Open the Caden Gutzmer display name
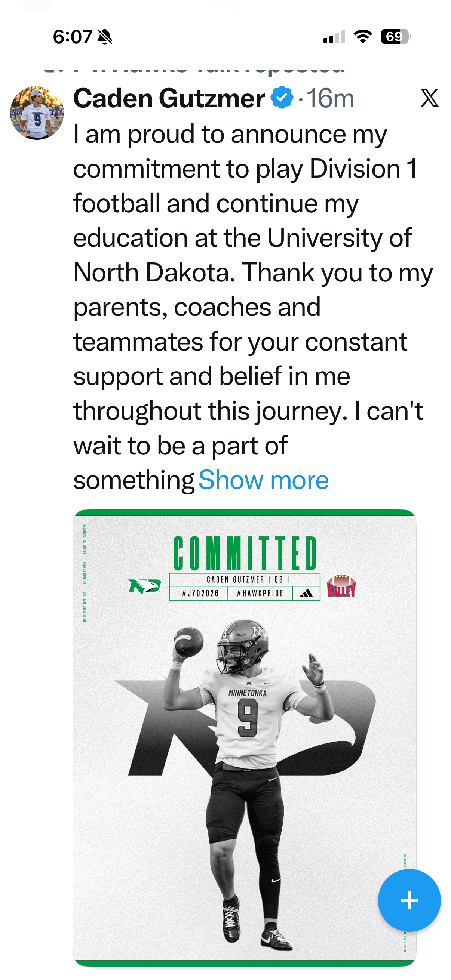The image size is (451, 980). pos(169,98)
